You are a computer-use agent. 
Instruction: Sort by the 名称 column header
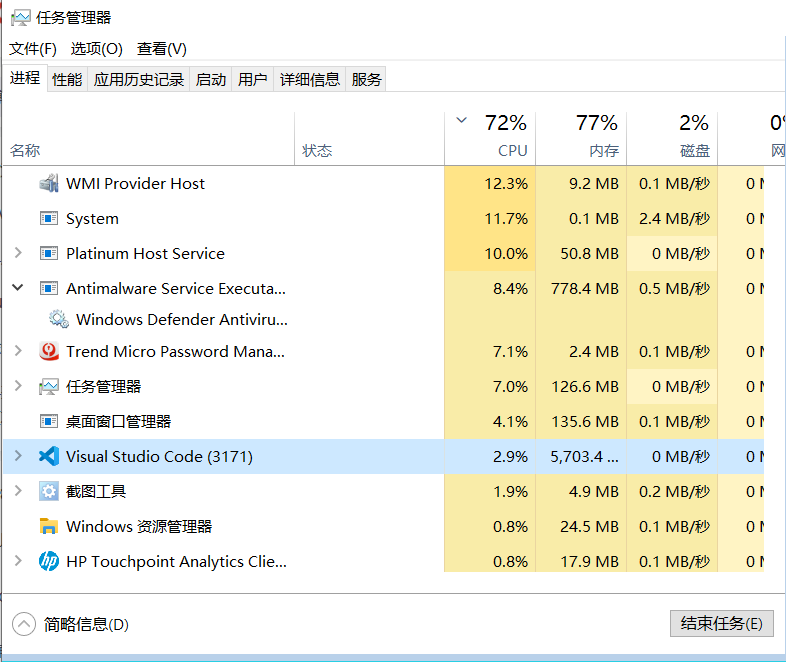(x=149, y=138)
